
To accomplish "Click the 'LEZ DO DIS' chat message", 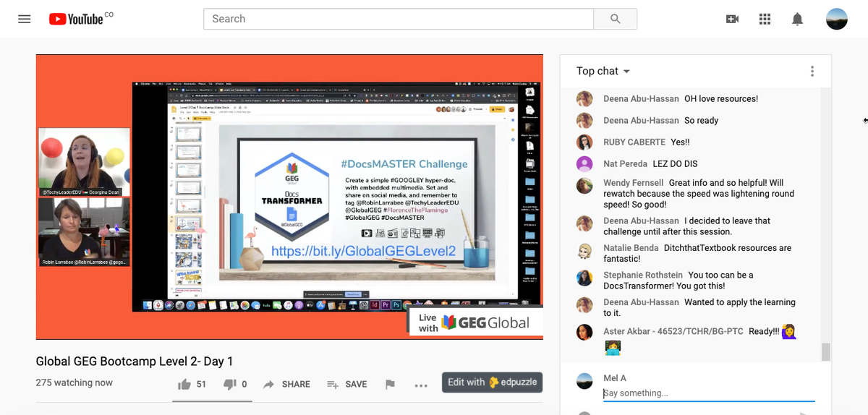I will point(675,164).
